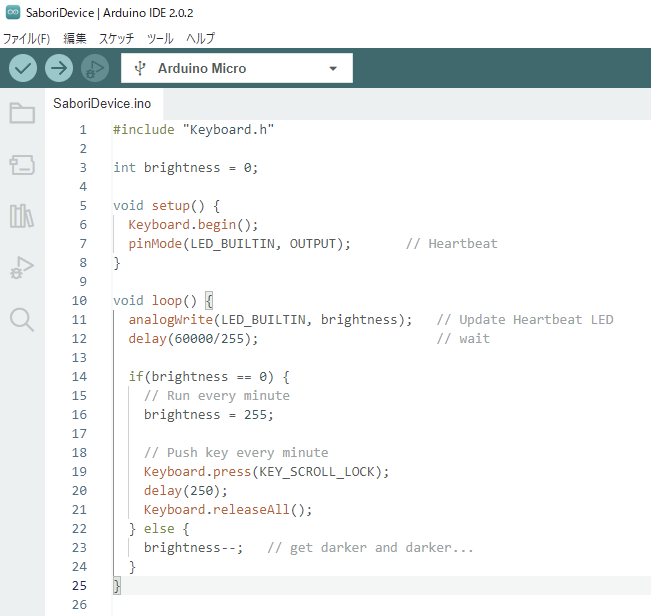Open the Sketchbook folder sidebar icon
Viewport: 651px width, 616px height.
click(22, 113)
